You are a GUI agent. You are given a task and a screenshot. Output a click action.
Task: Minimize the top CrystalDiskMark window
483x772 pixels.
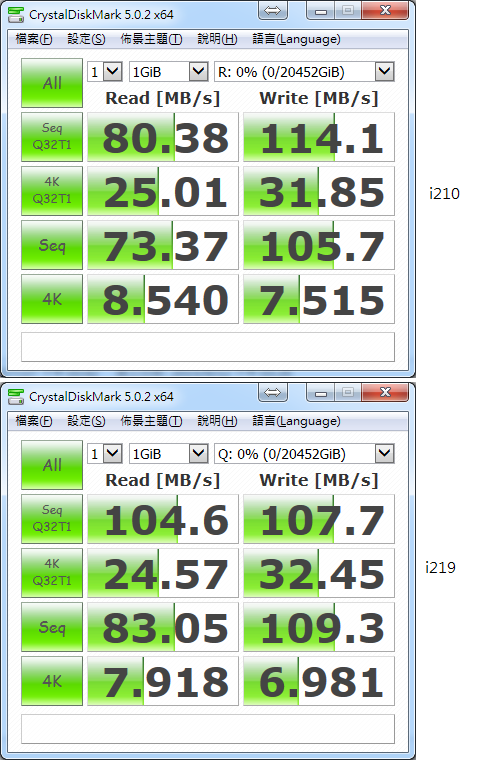[x=321, y=11]
